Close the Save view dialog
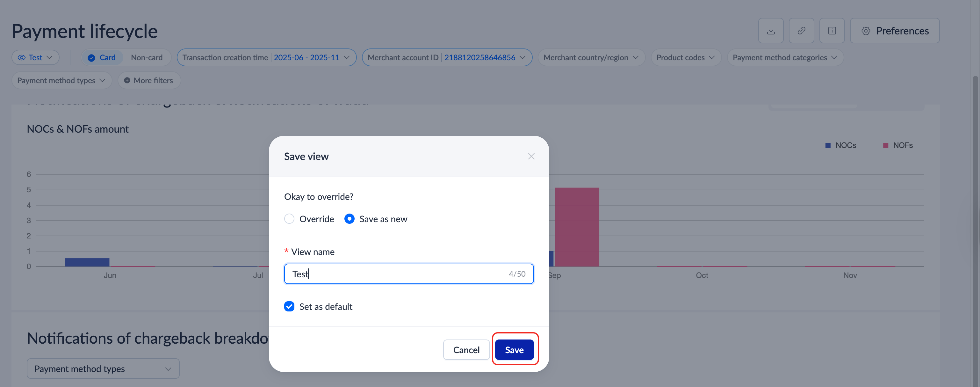 pyautogui.click(x=531, y=157)
